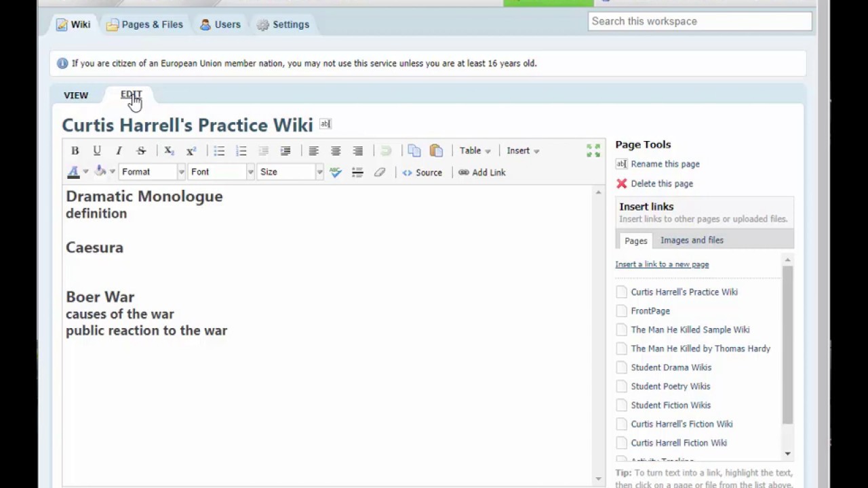Apply superscript formatting
Viewport: 868px width, 488px height.
coord(191,150)
